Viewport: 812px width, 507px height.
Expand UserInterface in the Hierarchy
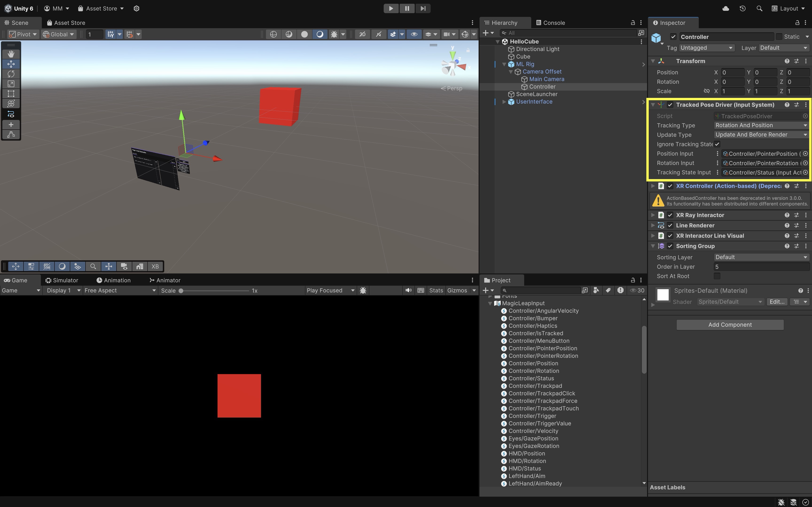click(504, 102)
